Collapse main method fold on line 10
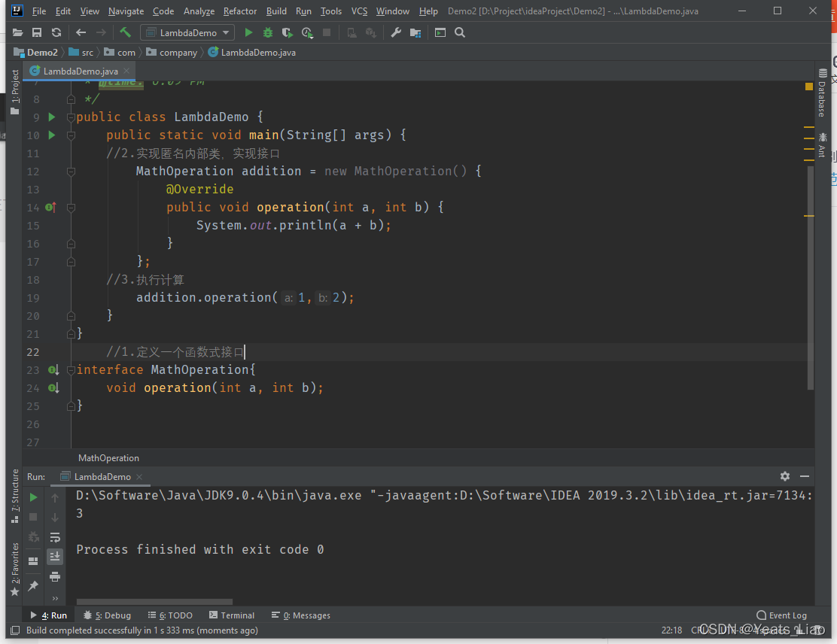 click(71, 135)
